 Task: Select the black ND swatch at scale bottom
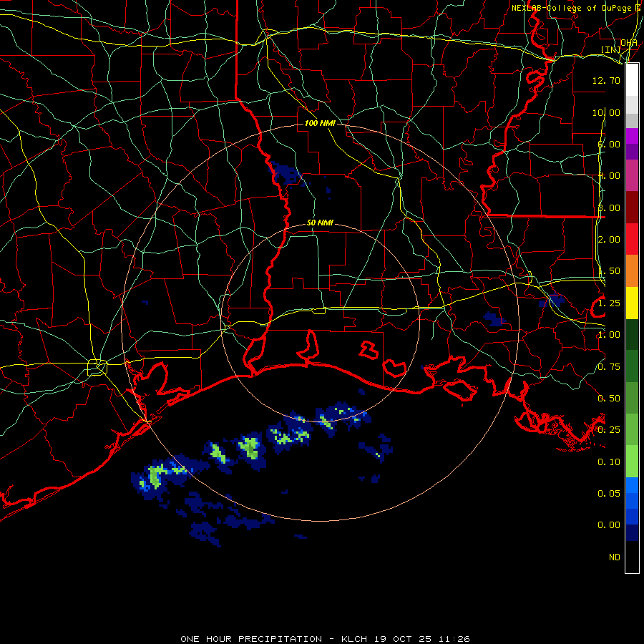632,557
